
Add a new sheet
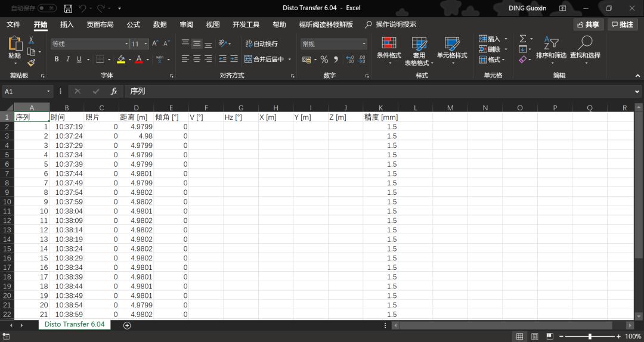pyautogui.click(x=127, y=325)
